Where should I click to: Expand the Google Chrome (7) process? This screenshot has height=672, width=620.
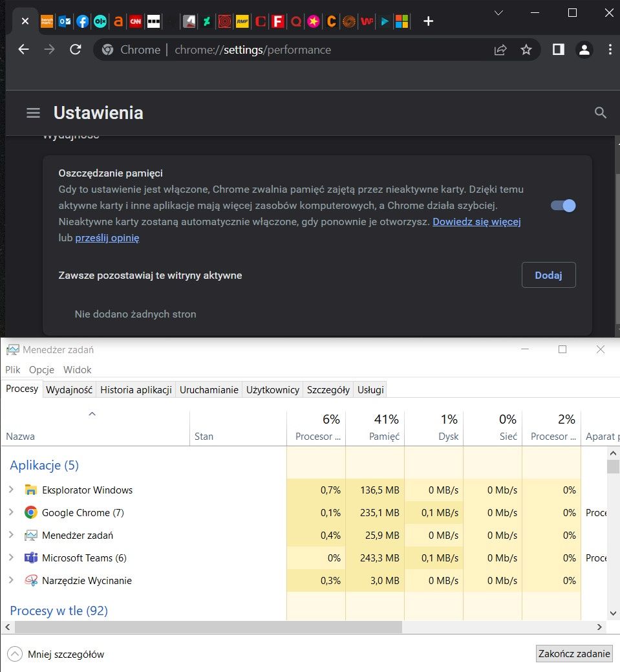click(11, 512)
